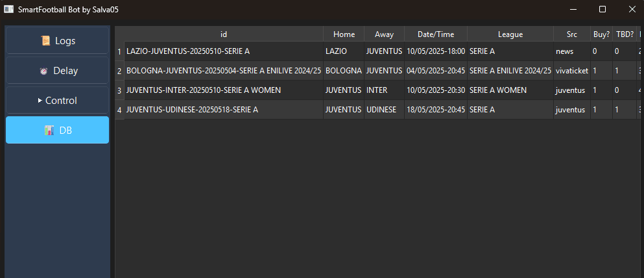This screenshot has height=278, width=644.
Task: Select row header number 3
Action: coord(119,90)
